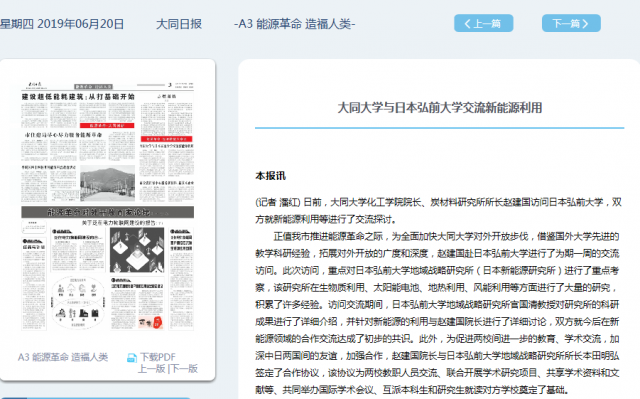Go to previous article with 上一篇 button

click(x=483, y=23)
